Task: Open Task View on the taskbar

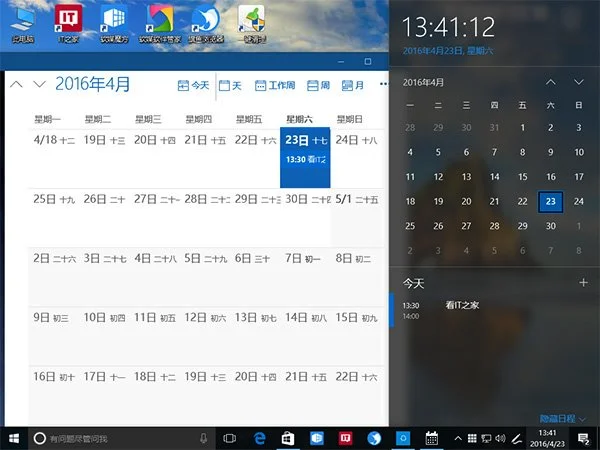Action: coord(229,438)
